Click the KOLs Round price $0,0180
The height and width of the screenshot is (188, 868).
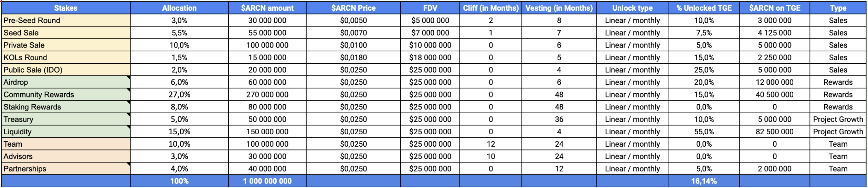[353, 58]
